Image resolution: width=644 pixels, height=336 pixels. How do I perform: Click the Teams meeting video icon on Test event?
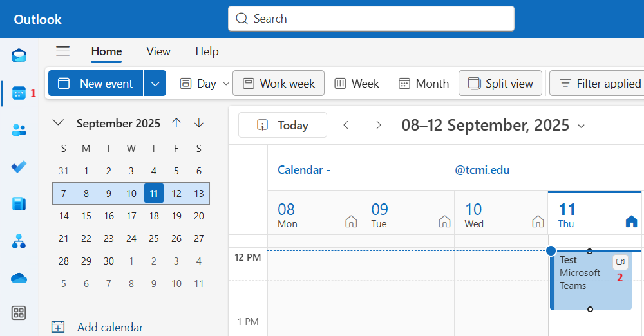tap(620, 262)
